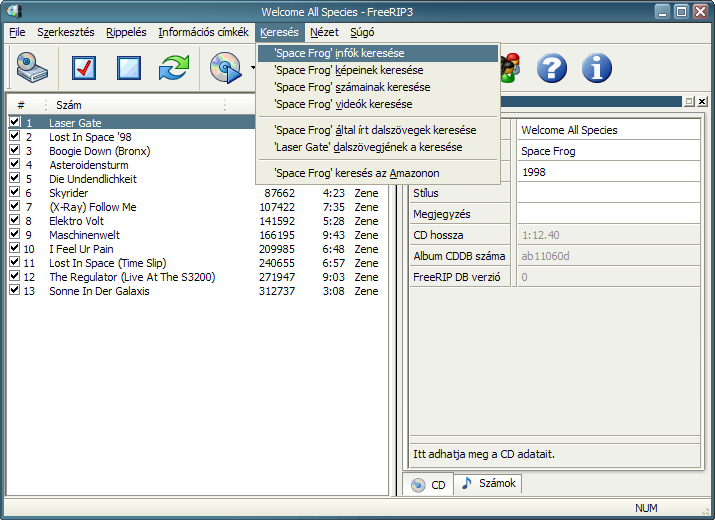The height and width of the screenshot is (520, 715).
Task: Open the Súgó menu
Action: (x=362, y=32)
